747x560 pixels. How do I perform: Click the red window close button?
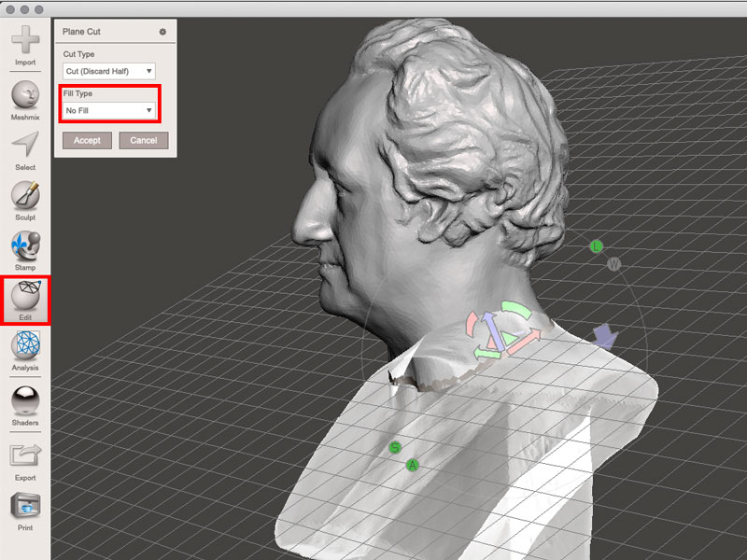(10, 9)
